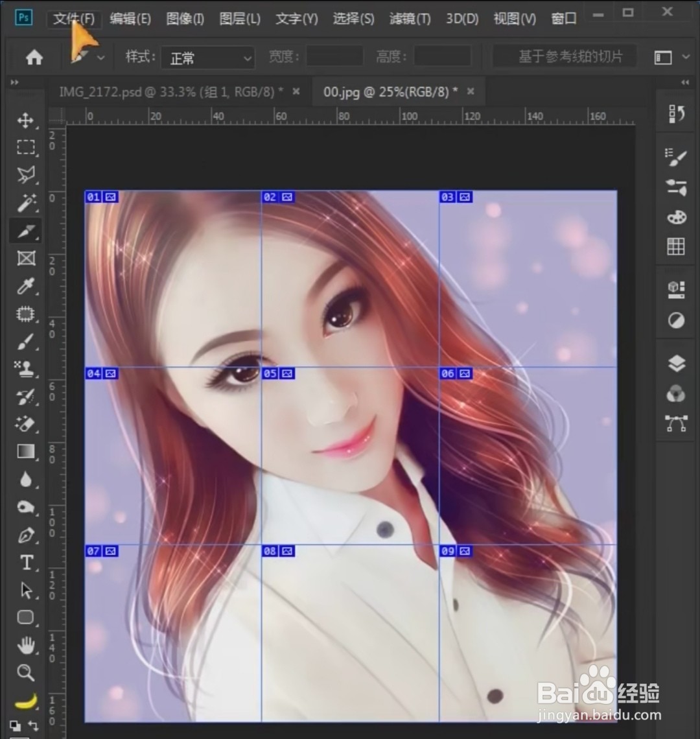Open the 编辑(E) menu
The image size is (700, 739).
point(130,19)
